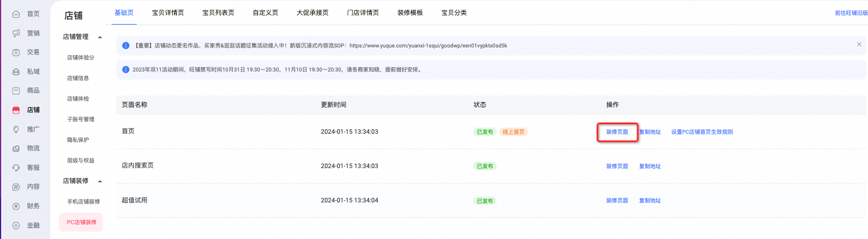The width and height of the screenshot is (868, 239).
Task: Go to 前往旺铺旧版 link
Action: coord(851,12)
